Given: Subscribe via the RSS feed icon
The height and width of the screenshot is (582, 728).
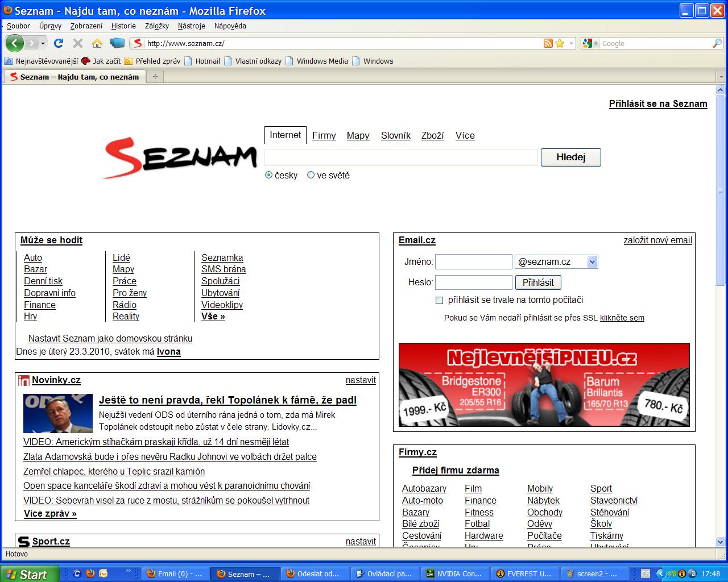Looking at the screenshot, I should (548, 43).
